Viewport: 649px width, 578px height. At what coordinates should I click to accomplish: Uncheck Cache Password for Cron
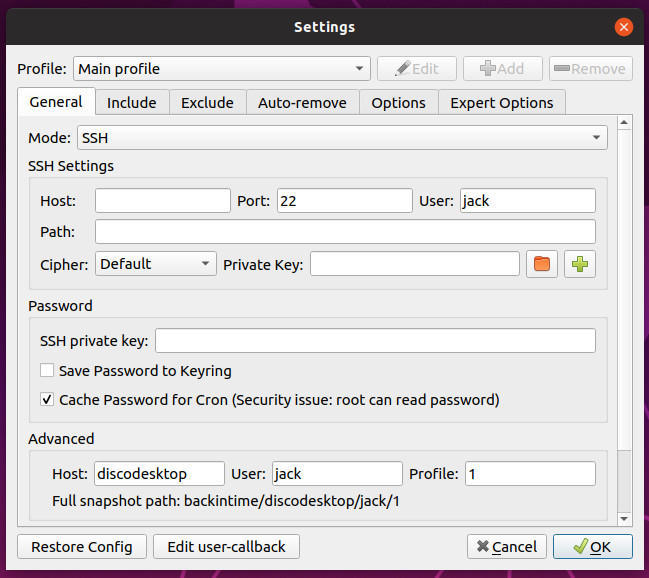coord(47,400)
